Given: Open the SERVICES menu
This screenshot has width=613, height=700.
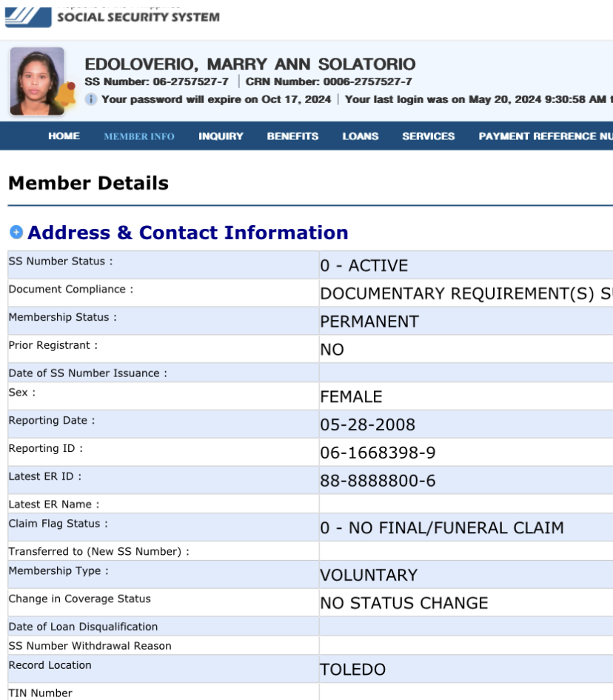Looking at the screenshot, I should click(x=428, y=136).
